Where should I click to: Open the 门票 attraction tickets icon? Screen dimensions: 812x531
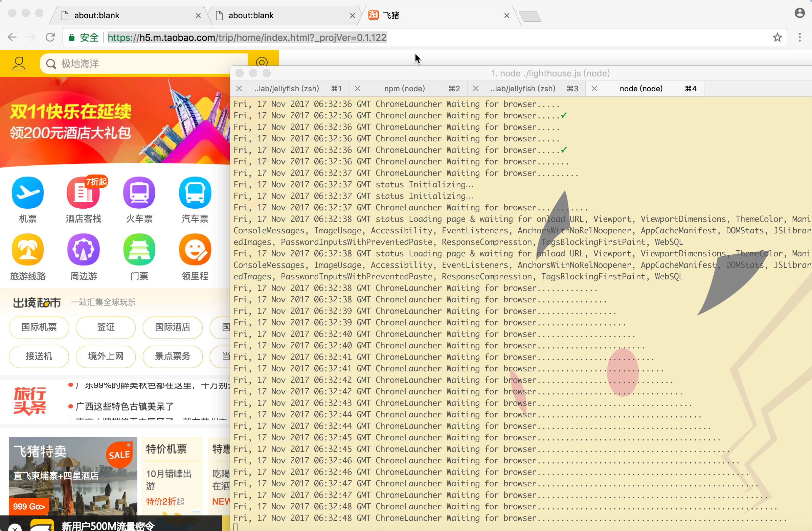[139, 250]
